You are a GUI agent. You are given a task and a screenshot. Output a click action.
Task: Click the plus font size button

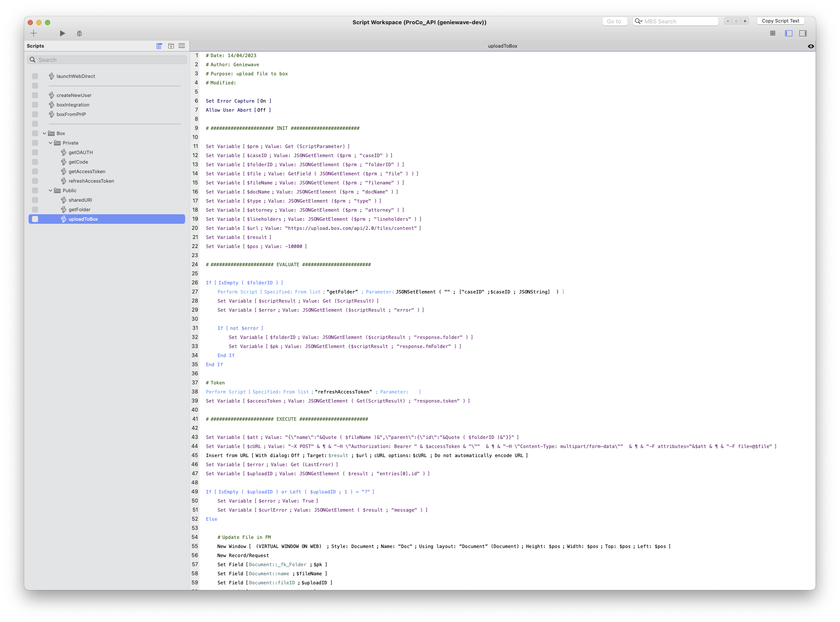pos(745,21)
